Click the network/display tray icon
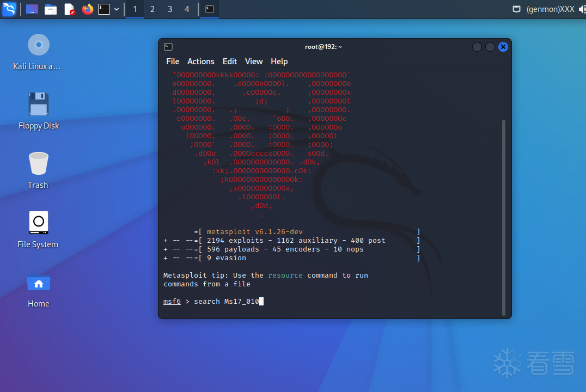The image size is (586, 392). click(x=516, y=9)
